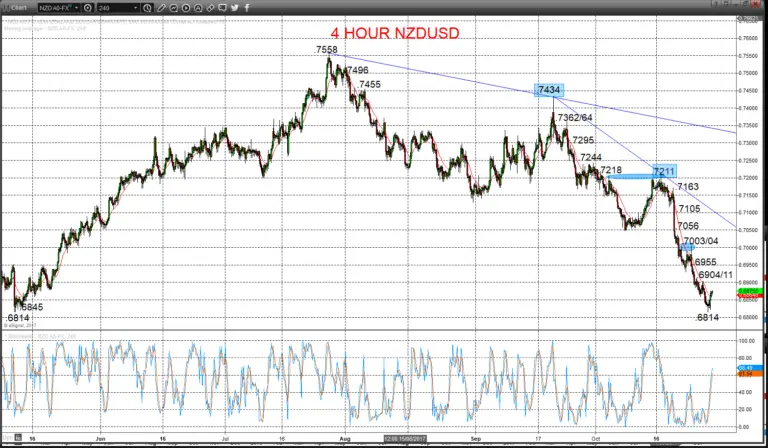Open the chart studies line icon
This screenshot has height=448, width=768.
[174, 8]
